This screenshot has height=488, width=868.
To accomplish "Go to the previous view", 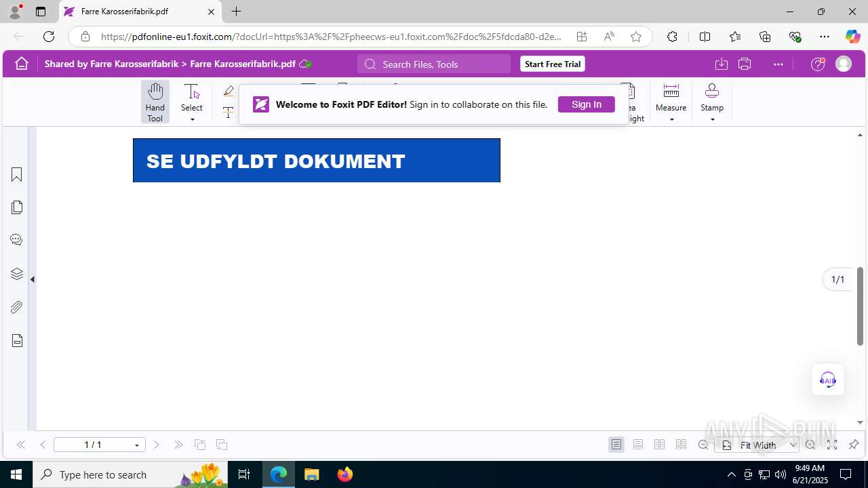I will tap(200, 445).
